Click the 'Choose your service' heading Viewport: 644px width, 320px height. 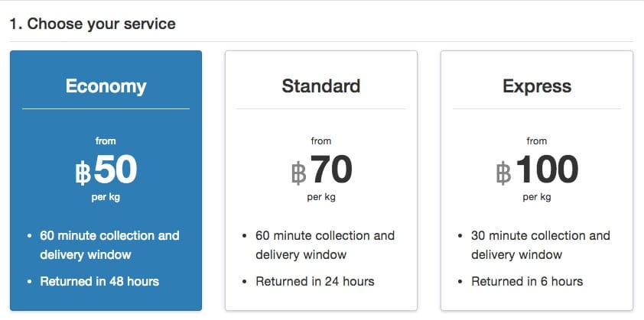(93, 24)
